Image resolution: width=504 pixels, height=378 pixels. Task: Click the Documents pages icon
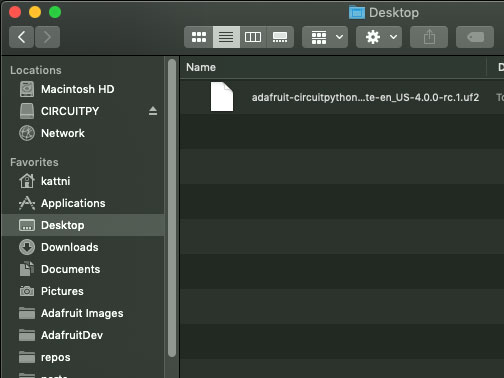tap(27, 269)
